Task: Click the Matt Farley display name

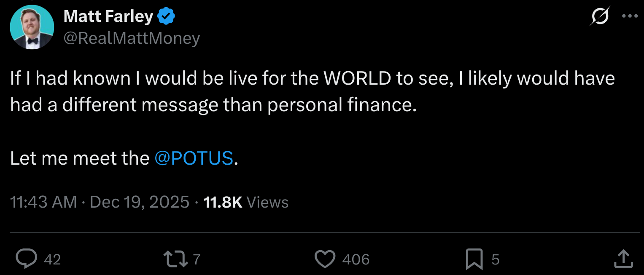Action: [x=108, y=17]
